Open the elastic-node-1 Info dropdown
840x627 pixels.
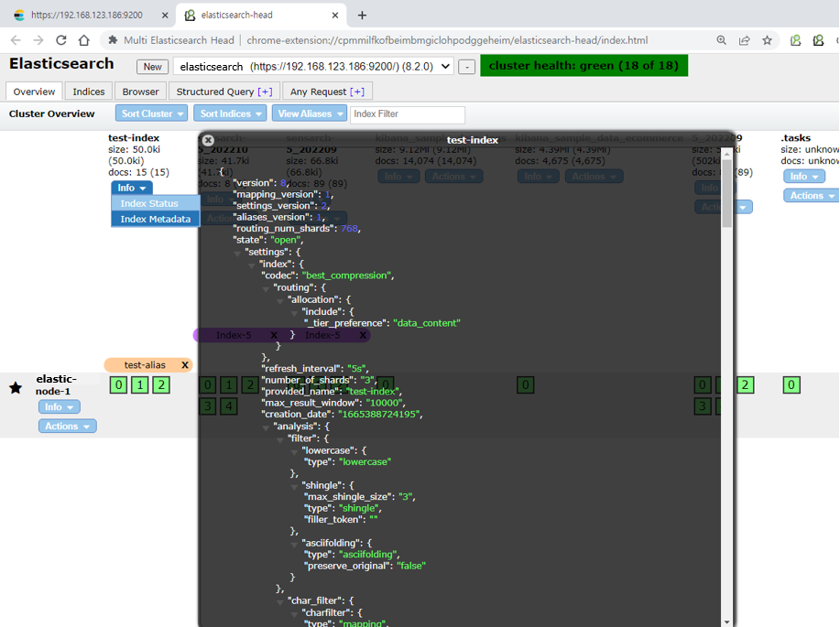(59, 407)
